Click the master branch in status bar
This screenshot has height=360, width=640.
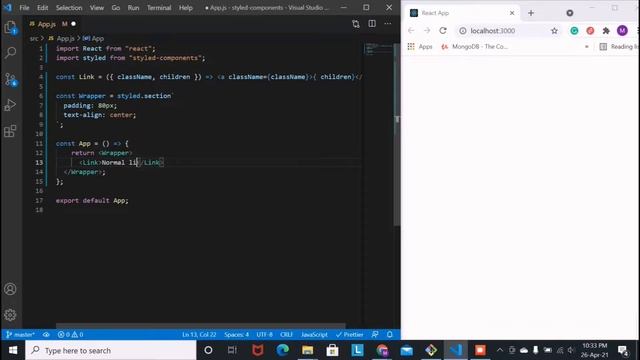[x=20, y=335]
